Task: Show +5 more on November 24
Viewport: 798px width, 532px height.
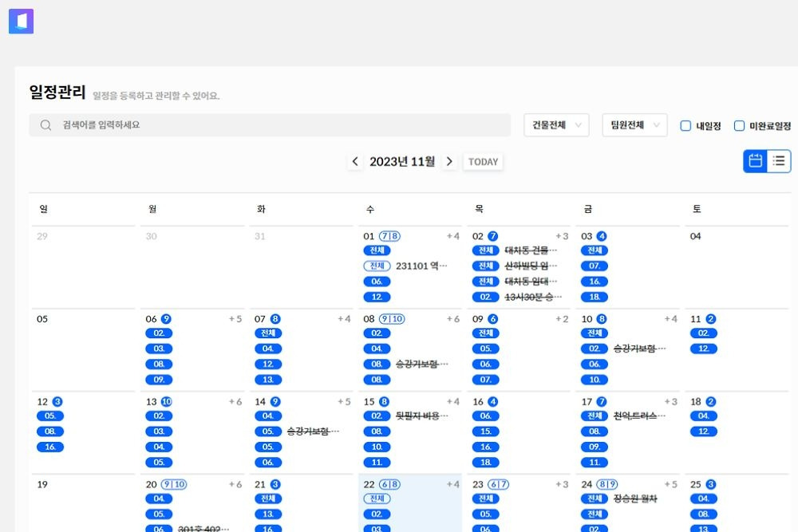Action: (671, 485)
